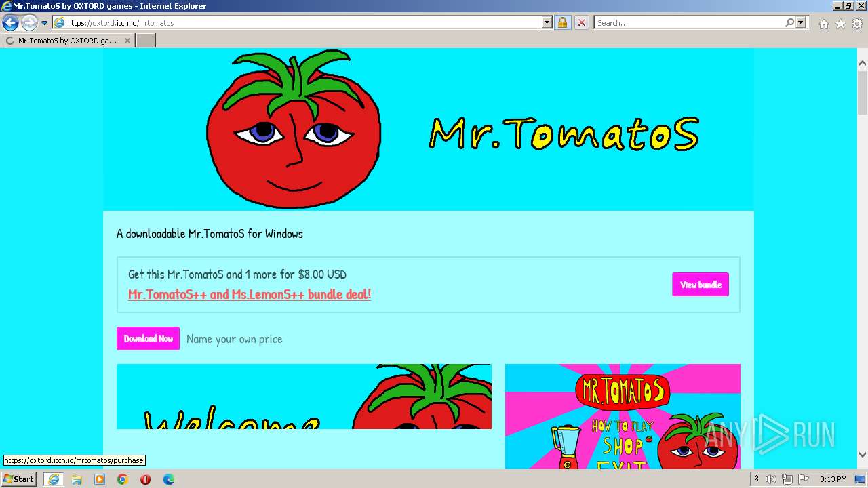The width and height of the screenshot is (868, 488).
Task: Click the browser Back arrow button
Action: [10, 23]
